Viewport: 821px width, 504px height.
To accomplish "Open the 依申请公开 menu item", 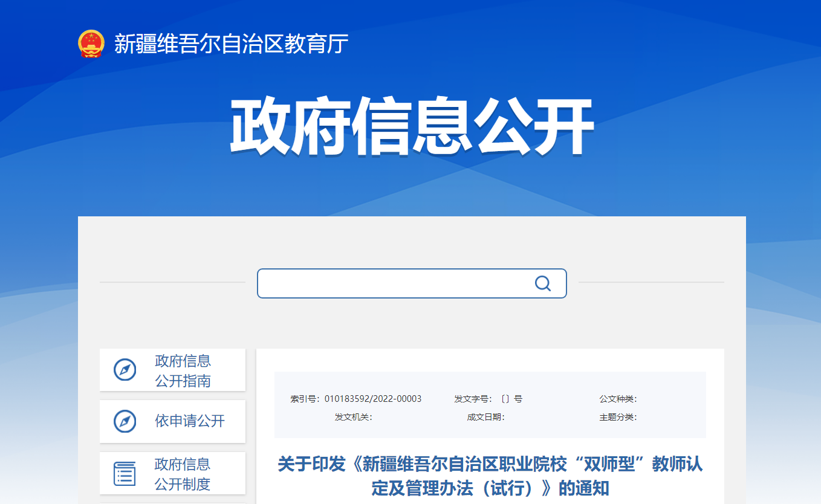I will coord(172,421).
